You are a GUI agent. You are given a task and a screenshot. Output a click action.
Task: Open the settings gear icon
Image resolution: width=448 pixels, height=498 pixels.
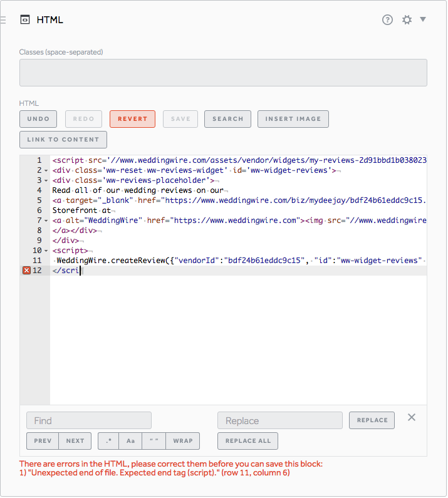click(x=407, y=20)
